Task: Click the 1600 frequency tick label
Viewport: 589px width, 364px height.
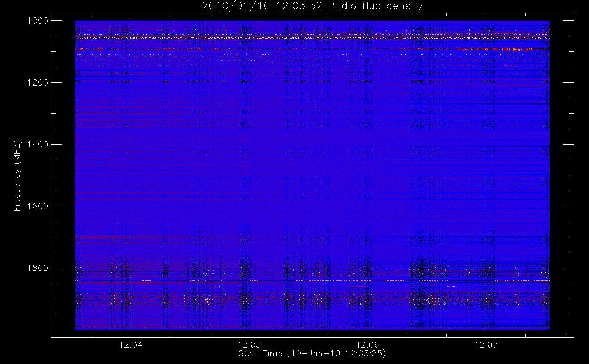Action: [x=38, y=206]
